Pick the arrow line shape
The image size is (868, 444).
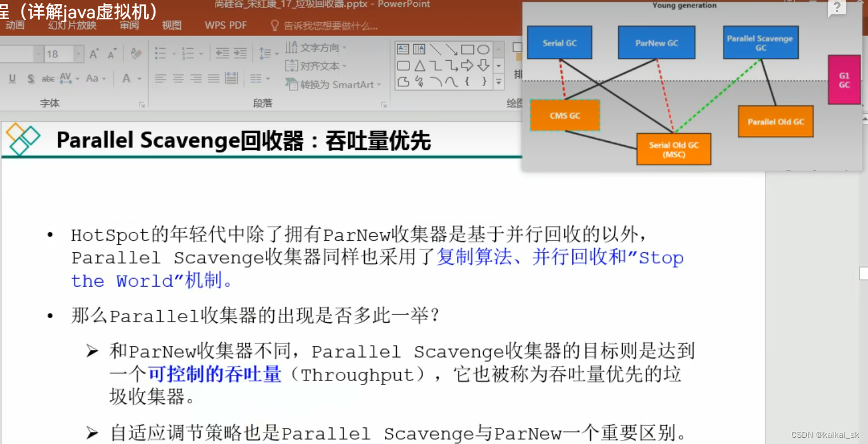(x=452, y=50)
